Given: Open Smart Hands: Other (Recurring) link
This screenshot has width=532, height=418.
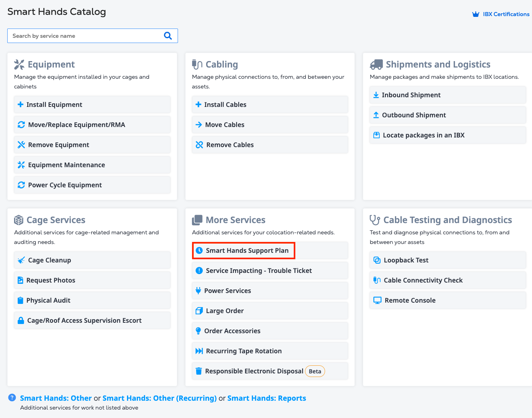Looking at the screenshot, I should click(160, 398).
